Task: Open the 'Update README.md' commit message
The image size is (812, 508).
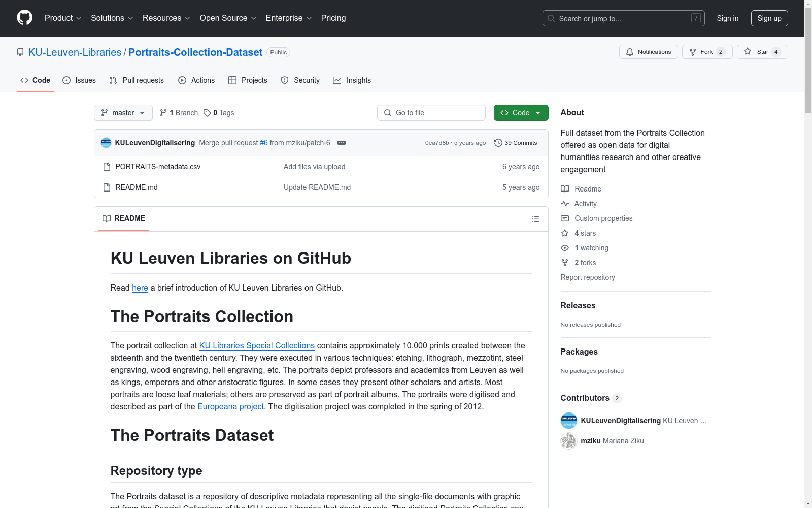Action: [x=317, y=187]
